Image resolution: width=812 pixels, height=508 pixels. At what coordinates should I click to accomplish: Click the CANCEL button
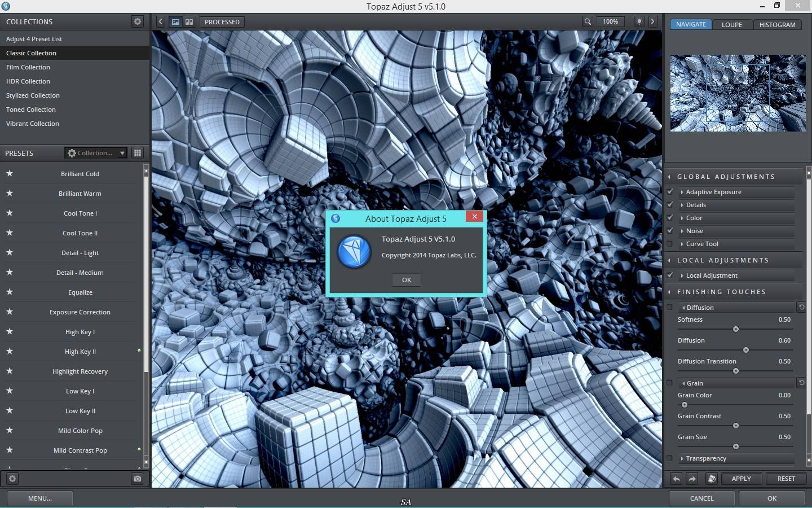702,498
